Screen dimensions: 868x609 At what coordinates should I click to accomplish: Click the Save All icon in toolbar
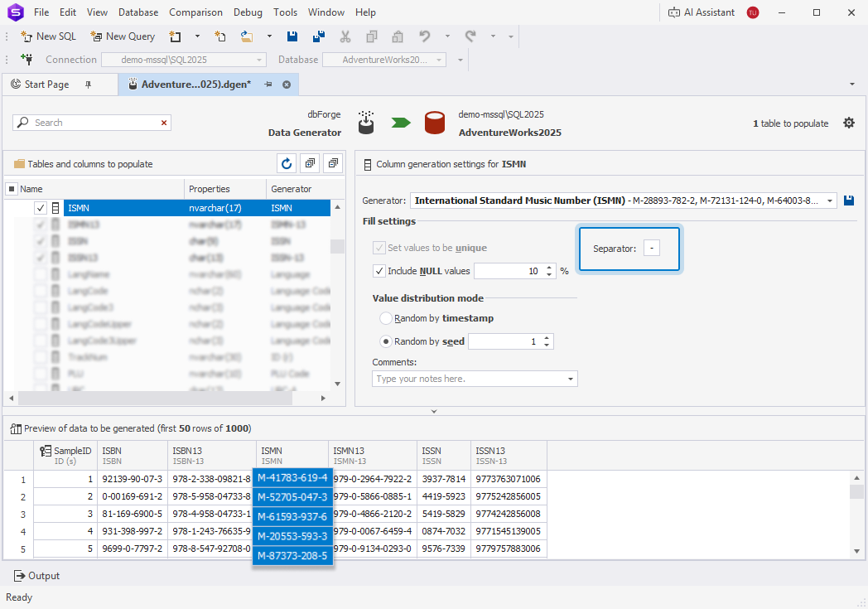[x=319, y=36]
